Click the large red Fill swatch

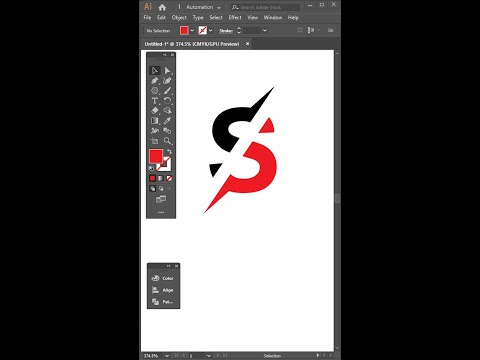pyautogui.click(x=155, y=156)
